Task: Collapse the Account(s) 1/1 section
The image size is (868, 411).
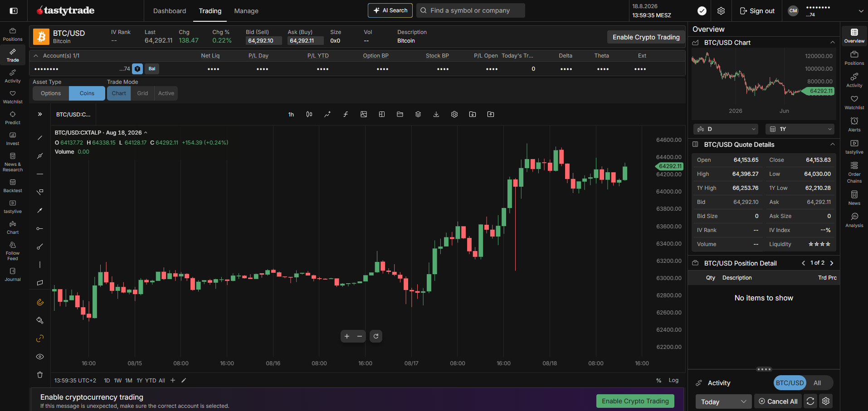Action: point(36,56)
